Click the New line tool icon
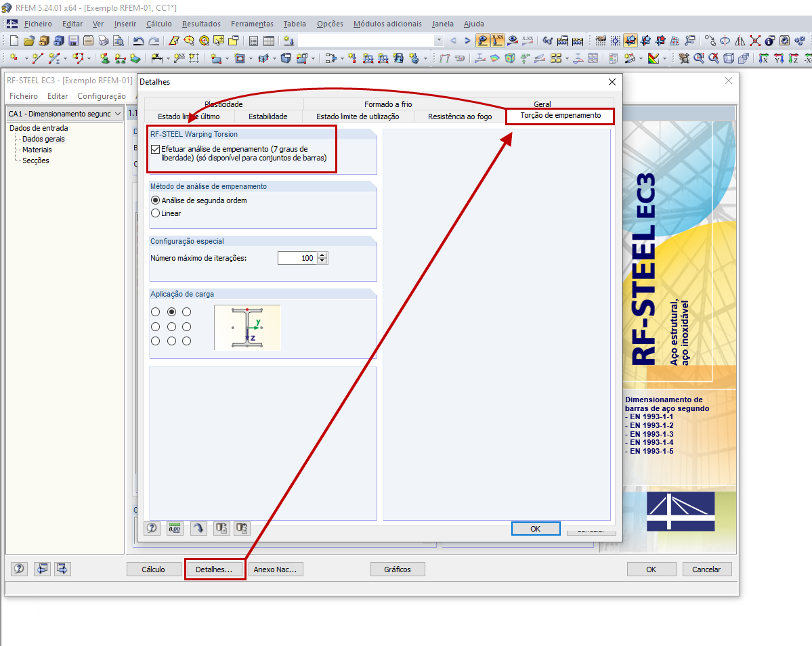This screenshot has height=646, width=812. point(38,58)
